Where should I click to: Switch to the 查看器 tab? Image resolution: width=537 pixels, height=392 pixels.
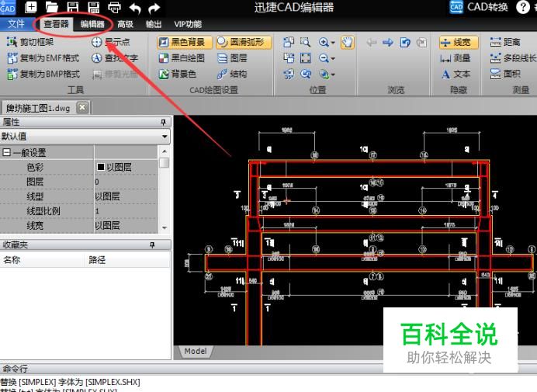tap(56, 24)
